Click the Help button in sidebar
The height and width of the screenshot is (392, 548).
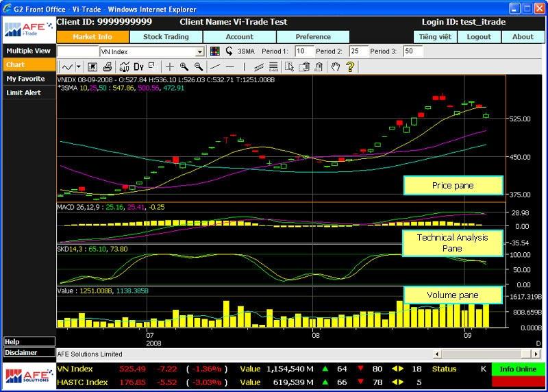pyautogui.click(x=29, y=342)
